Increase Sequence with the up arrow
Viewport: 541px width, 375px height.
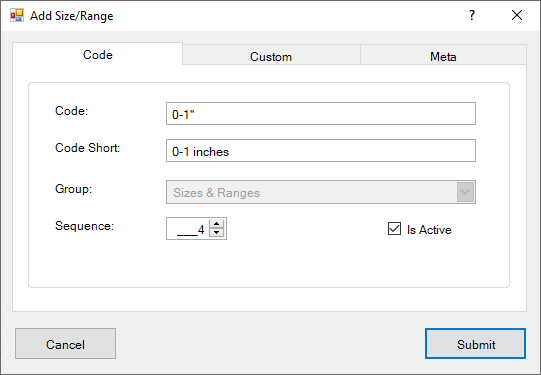(x=217, y=224)
